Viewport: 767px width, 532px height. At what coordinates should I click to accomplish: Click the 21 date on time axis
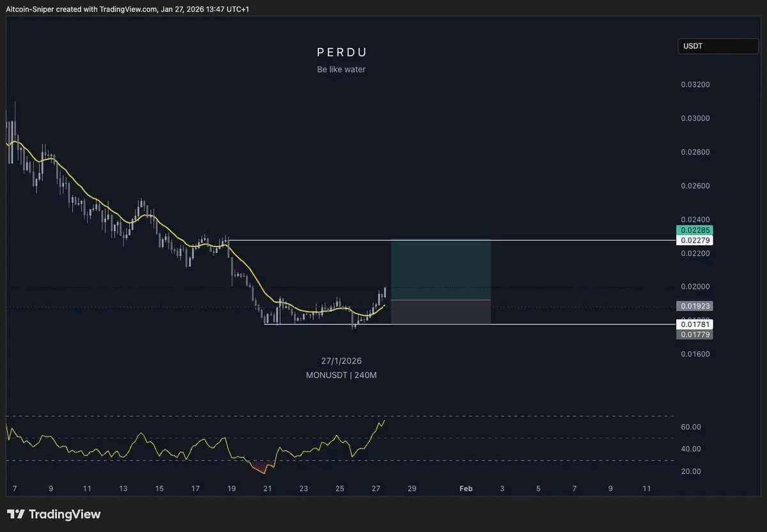pyautogui.click(x=268, y=489)
